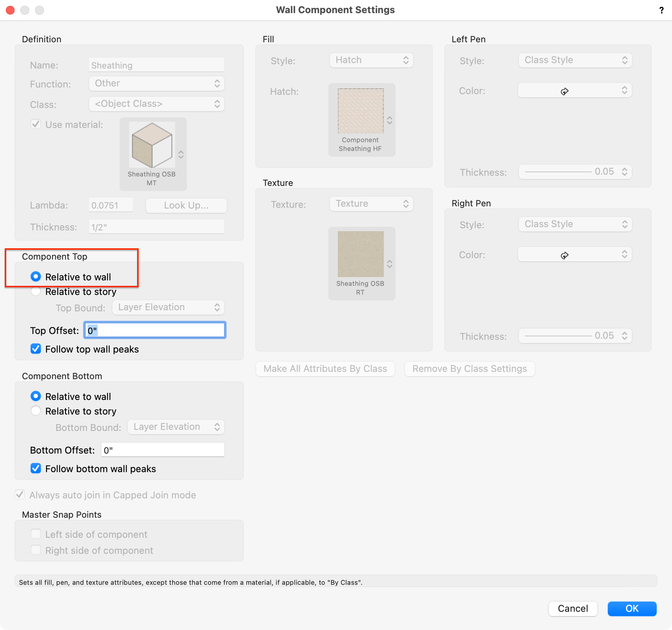Select Relative to story for Component Bottom

36,411
